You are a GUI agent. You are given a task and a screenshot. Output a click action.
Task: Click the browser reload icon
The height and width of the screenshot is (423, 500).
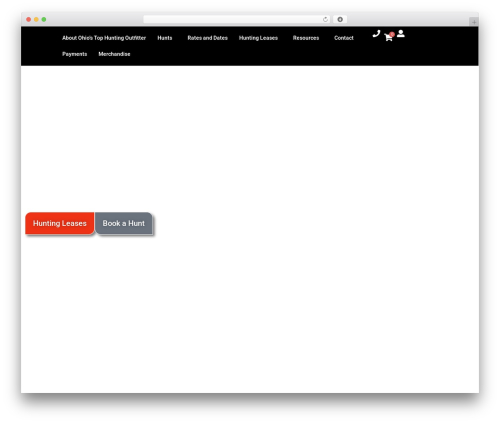pos(325,19)
